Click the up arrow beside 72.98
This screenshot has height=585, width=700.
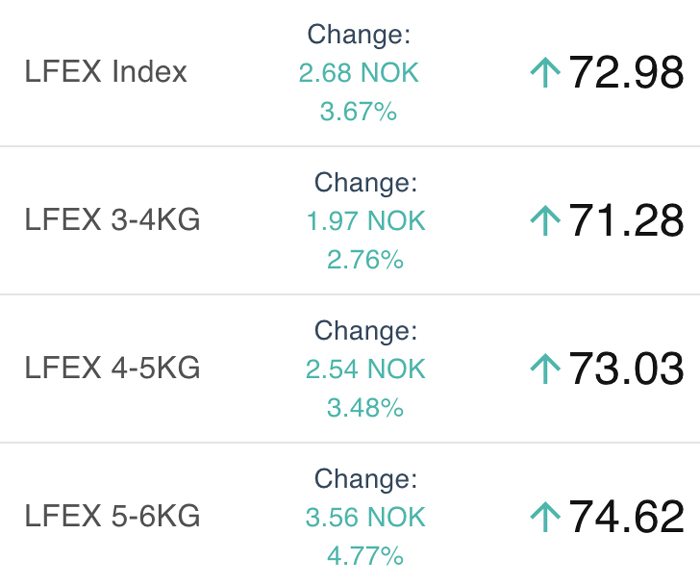point(545,73)
